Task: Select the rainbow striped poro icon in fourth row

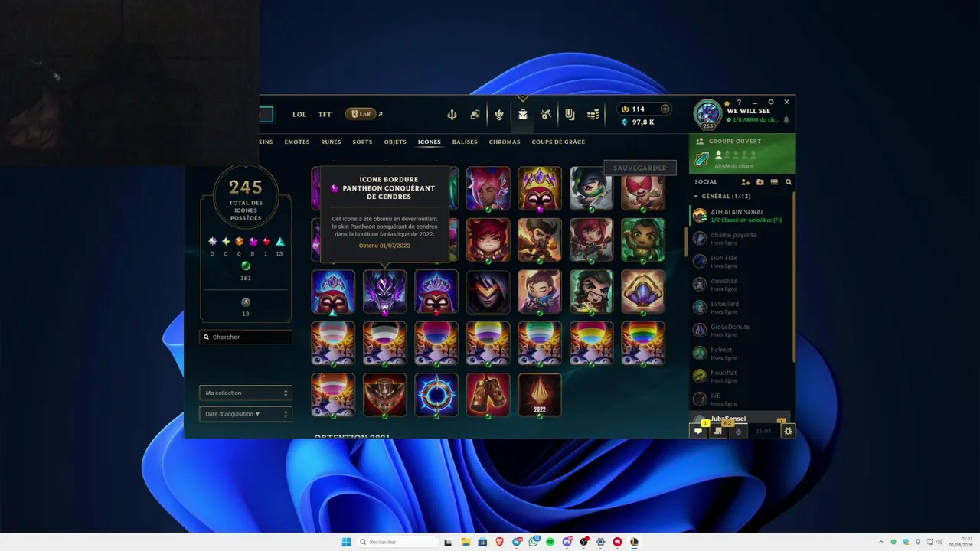Action: click(643, 343)
